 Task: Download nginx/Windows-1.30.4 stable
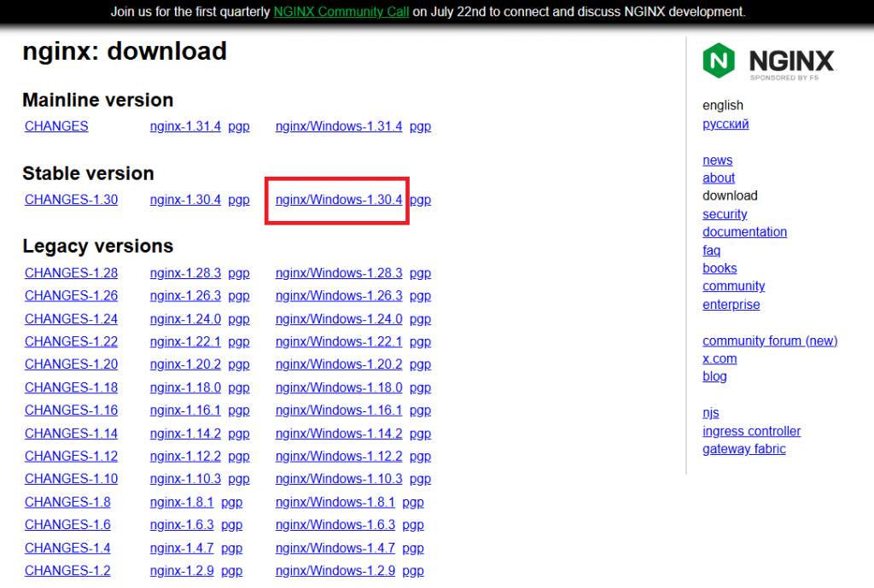tap(338, 200)
